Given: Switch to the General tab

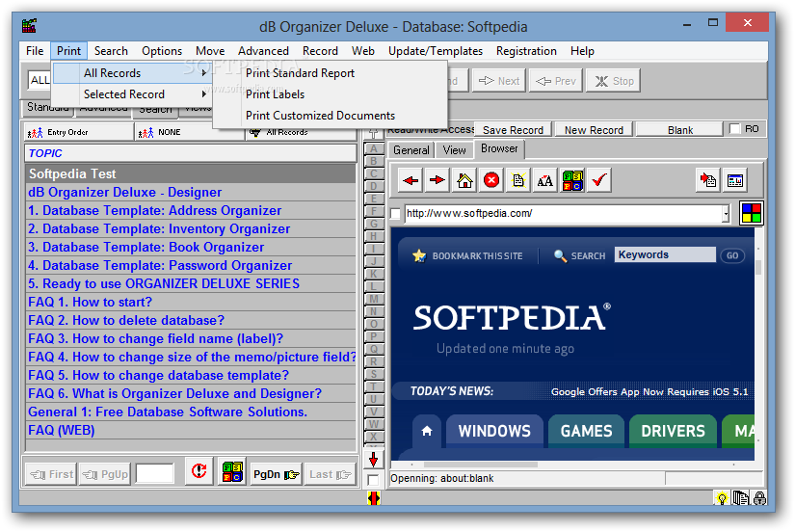Looking at the screenshot, I should tap(411, 150).
